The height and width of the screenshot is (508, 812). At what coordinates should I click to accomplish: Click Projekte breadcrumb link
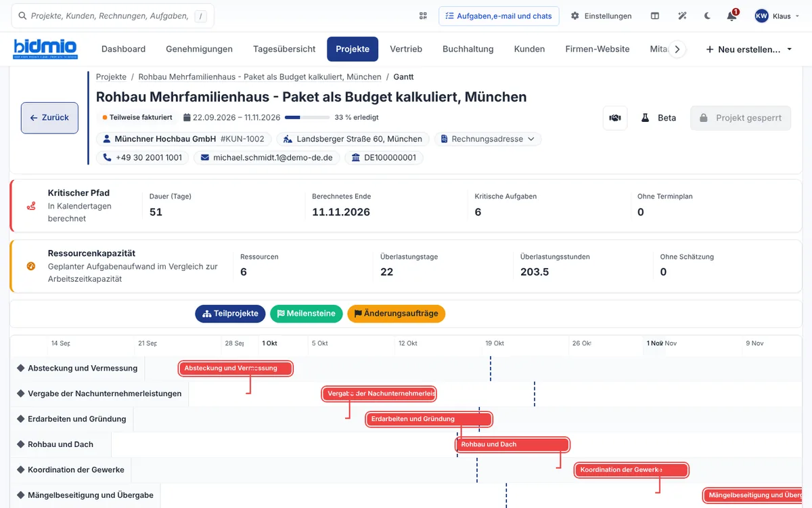point(111,77)
